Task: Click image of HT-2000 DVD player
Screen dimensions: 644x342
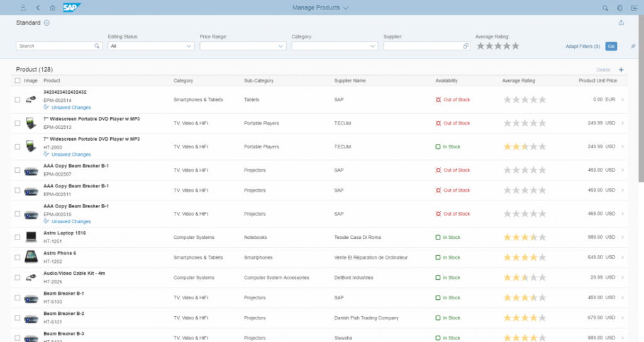Action: pos(31,146)
